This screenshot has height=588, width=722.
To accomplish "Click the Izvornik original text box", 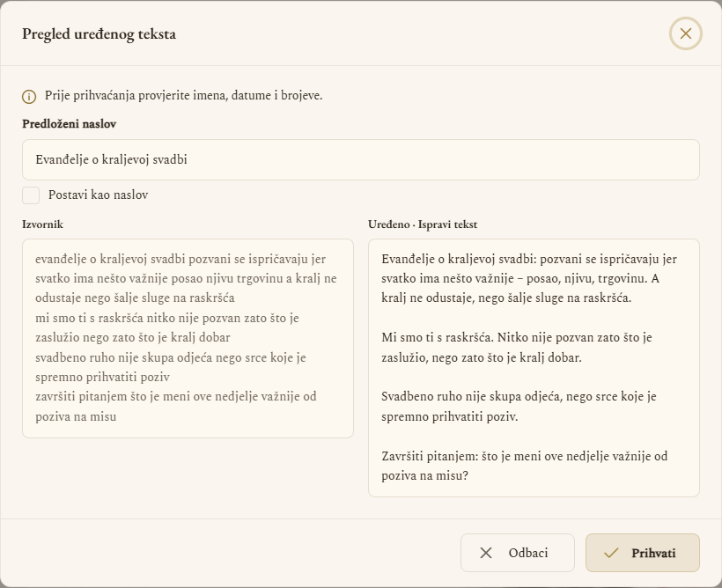I will (188, 338).
